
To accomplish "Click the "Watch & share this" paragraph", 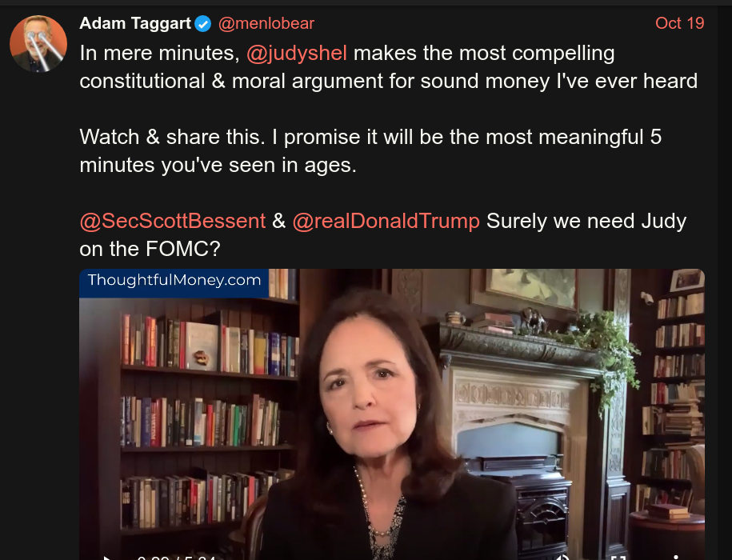I will 370,151.
